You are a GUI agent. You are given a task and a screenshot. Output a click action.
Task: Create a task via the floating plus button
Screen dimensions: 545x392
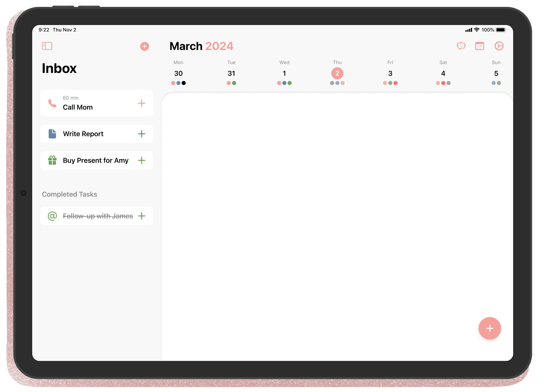(x=490, y=328)
